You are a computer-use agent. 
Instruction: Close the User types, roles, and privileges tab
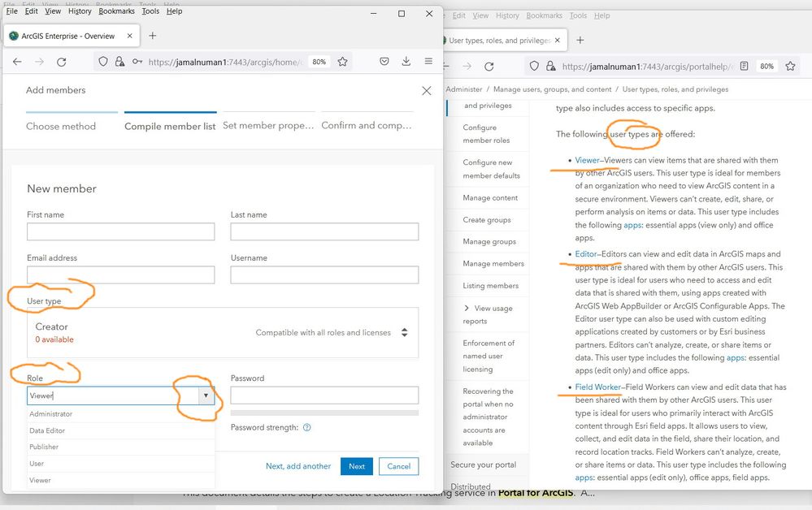point(558,41)
